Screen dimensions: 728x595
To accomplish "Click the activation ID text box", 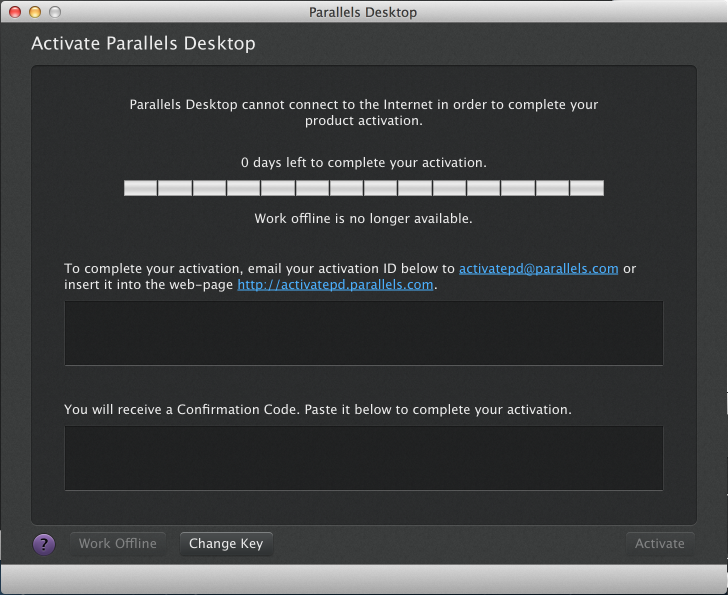I will coord(364,333).
